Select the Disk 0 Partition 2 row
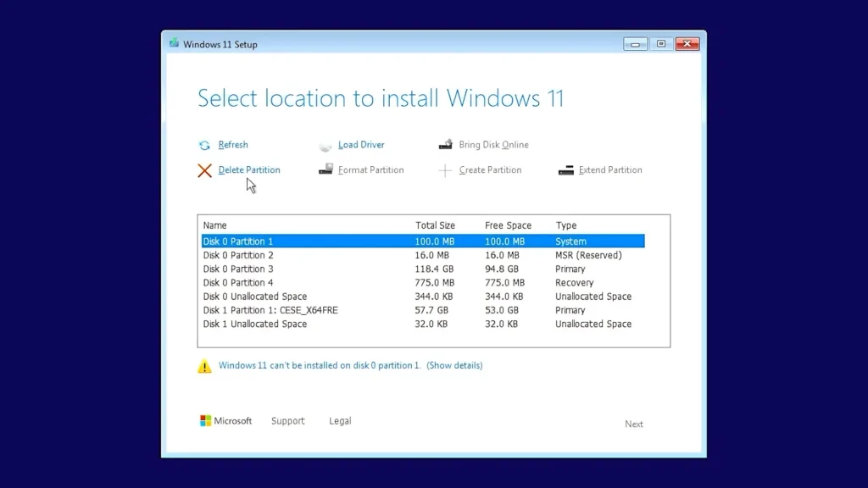 [x=423, y=255]
